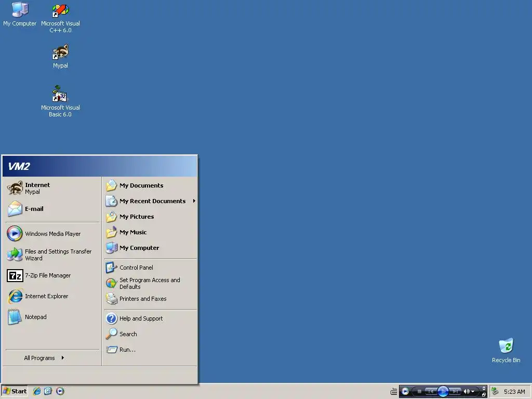Viewport: 532px width, 399px height.
Task: Open Files and Settings Transfer Wizard
Action: [52, 255]
